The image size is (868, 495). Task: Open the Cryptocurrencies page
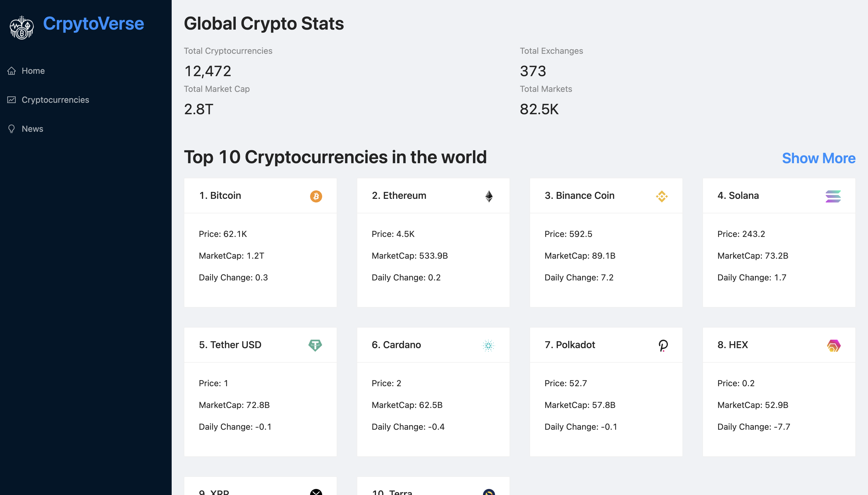[x=55, y=100]
